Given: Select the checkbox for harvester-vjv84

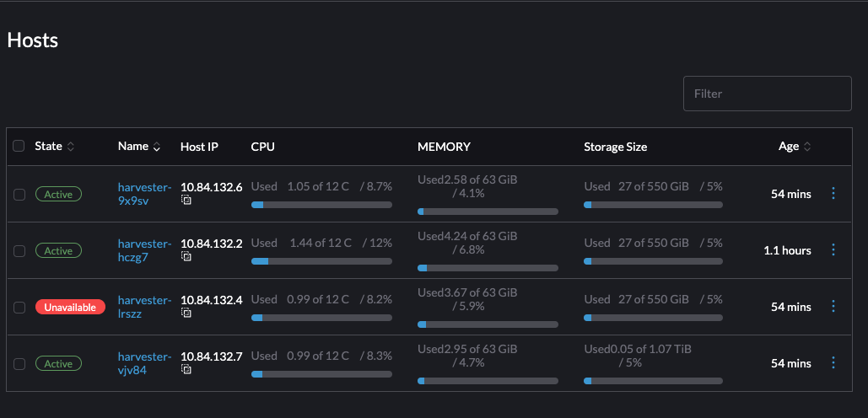Looking at the screenshot, I should (19, 364).
